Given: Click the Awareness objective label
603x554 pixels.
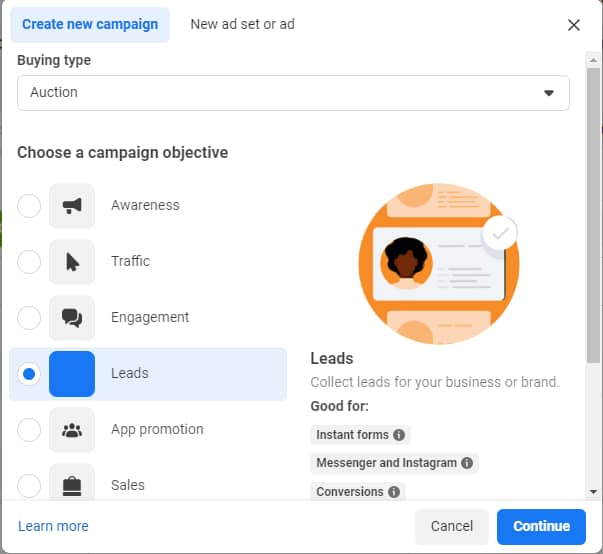Looking at the screenshot, I should coord(145,205).
